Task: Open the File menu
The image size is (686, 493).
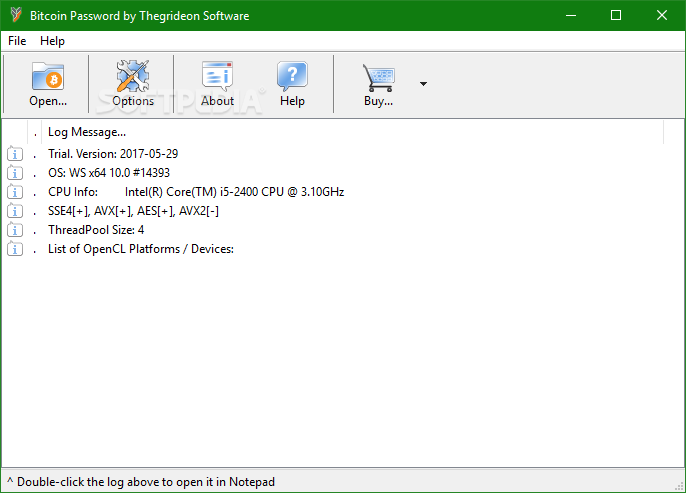Action: pos(17,41)
